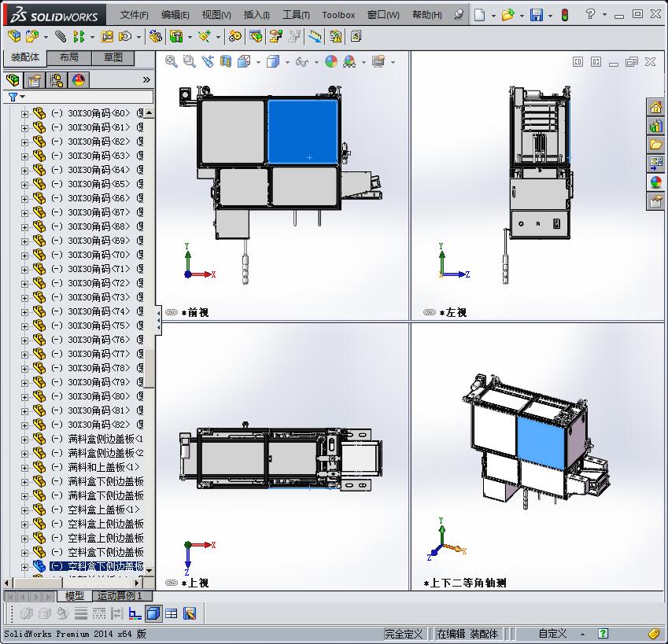The image size is (668, 644).
Task: Click the traffic light Rebuild icon
Action: [565, 15]
